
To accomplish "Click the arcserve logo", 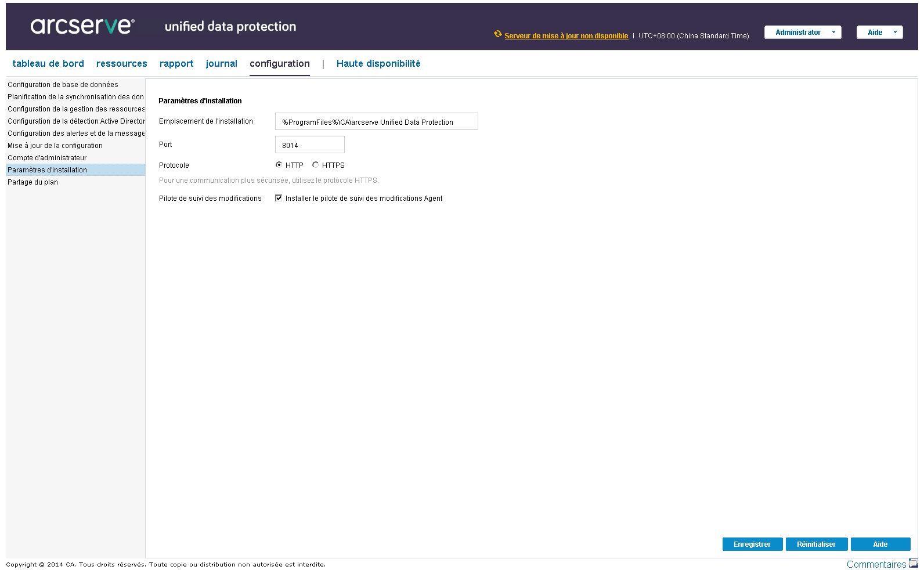I will pyautogui.click(x=82, y=26).
